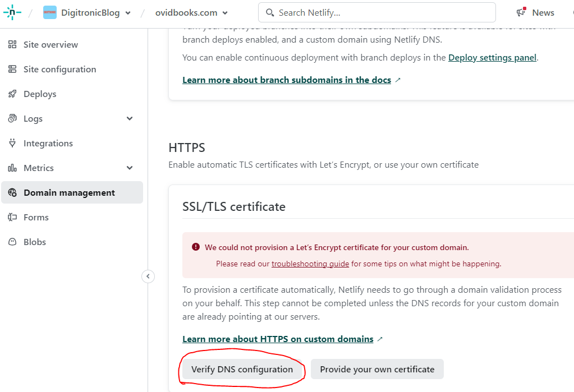Click the Site overview grid icon
The image size is (574, 392).
pos(12,45)
